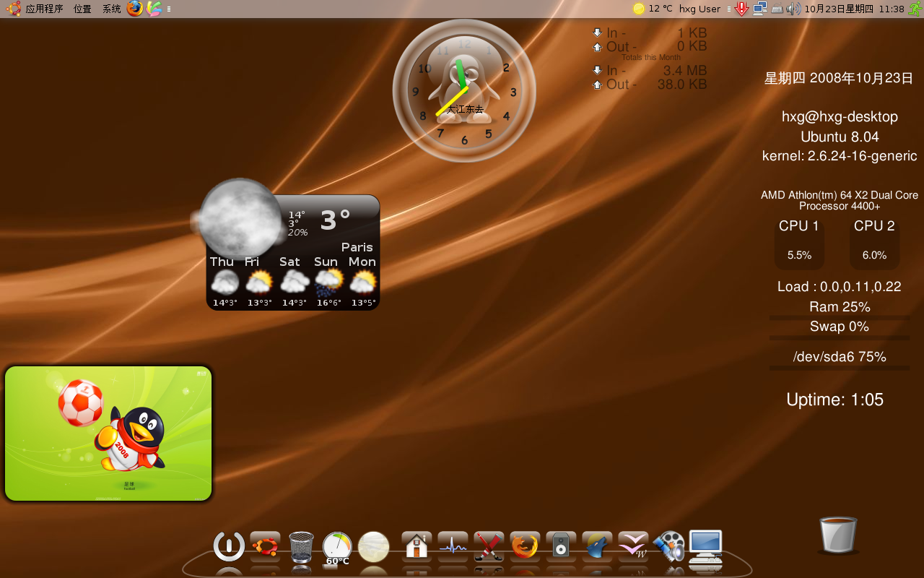Viewport: 924px width, 578px height.
Task: Click the colorful ribbon launcher in the top panel
Action: click(x=154, y=9)
